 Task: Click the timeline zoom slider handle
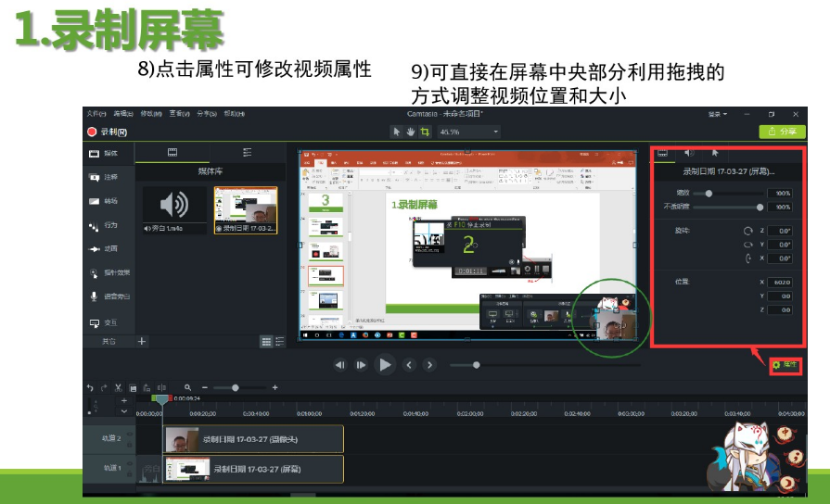[x=235, y=387]
